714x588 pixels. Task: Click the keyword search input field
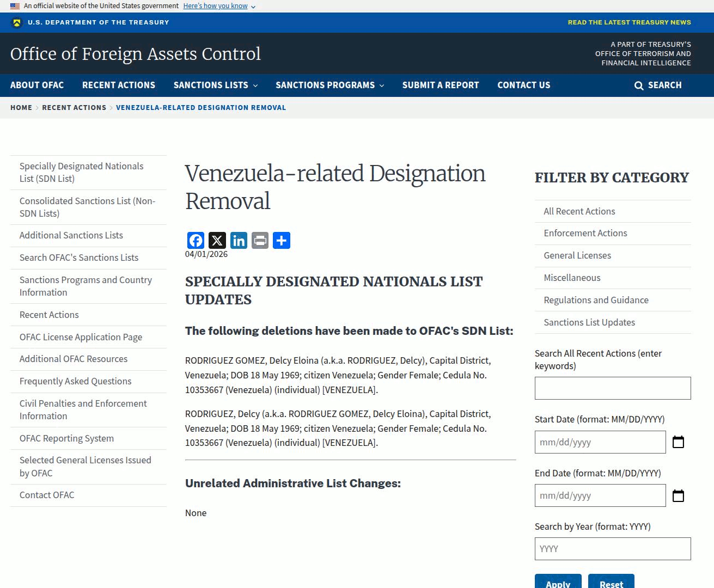pyautogui.click(x=612, y=388)
